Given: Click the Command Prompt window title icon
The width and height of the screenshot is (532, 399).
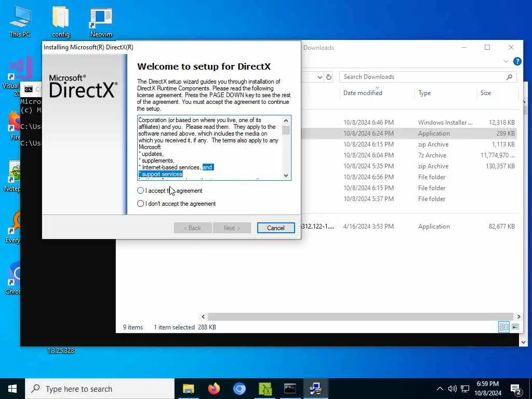Looking at the screenshot, I should [29, 89].
